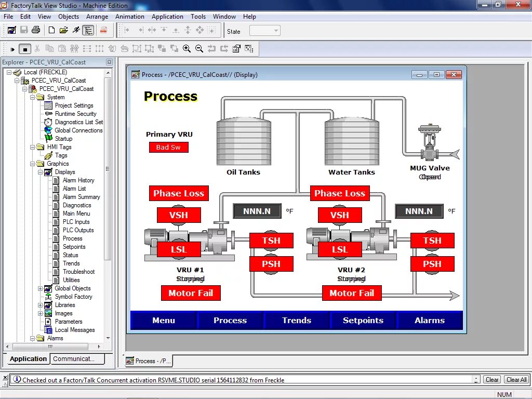Click the Paste toolbar icon

(x=62, y=49)
